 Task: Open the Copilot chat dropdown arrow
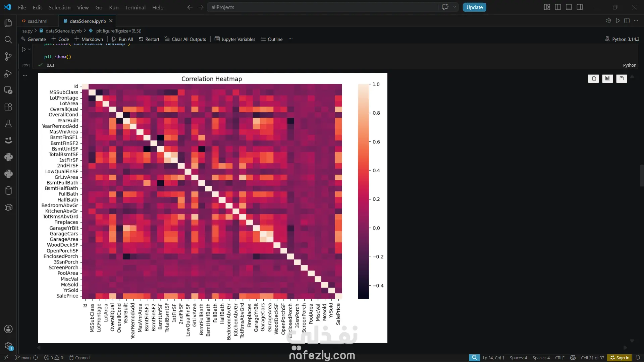click(455, 7)
